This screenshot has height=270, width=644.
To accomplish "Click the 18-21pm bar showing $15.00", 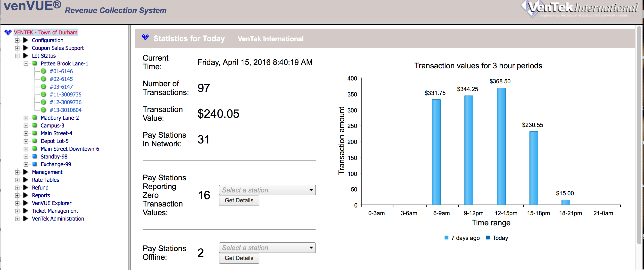I will click(x=566, y=202).
